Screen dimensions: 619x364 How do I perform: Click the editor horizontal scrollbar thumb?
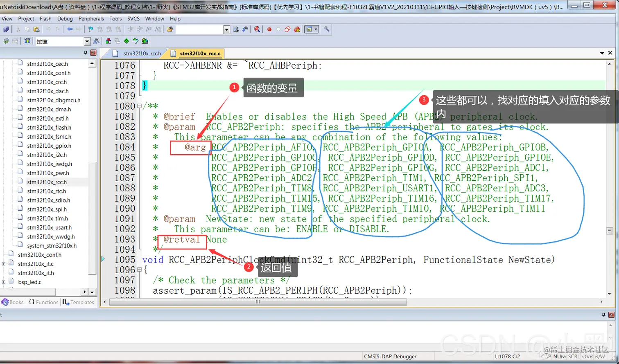257,302
